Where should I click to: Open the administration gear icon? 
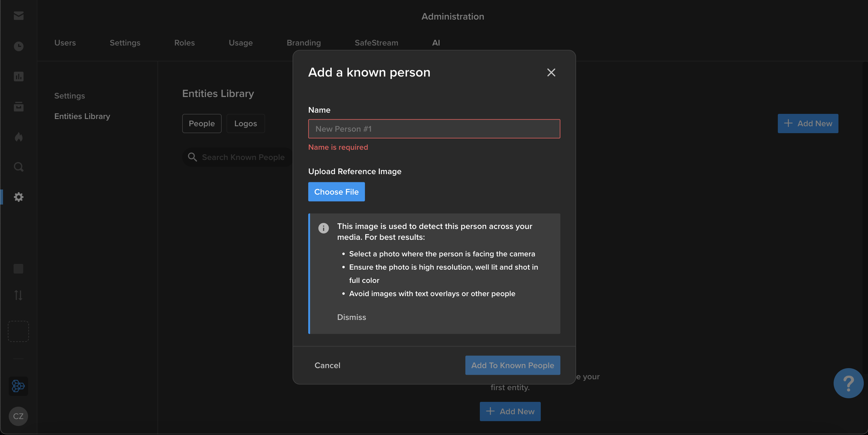click(18, 197)
